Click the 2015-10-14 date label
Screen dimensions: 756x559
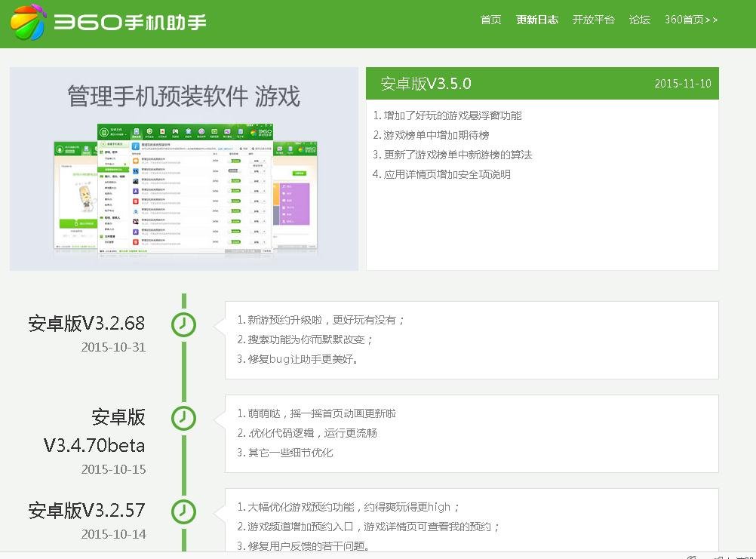[113, 534]
